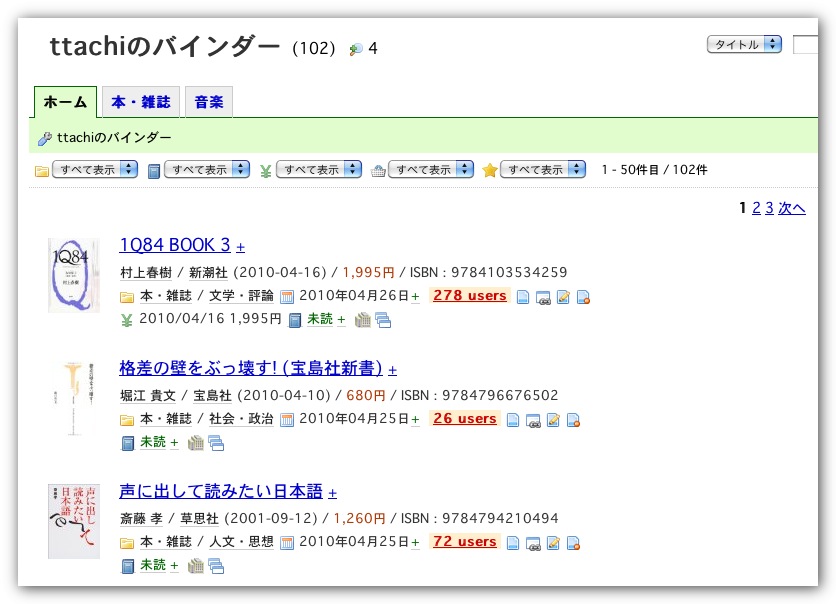Click the wrench icon beside ttachiのバインダー
The height and width of the screenshot is (604, 836).
[x=44, y=139]
